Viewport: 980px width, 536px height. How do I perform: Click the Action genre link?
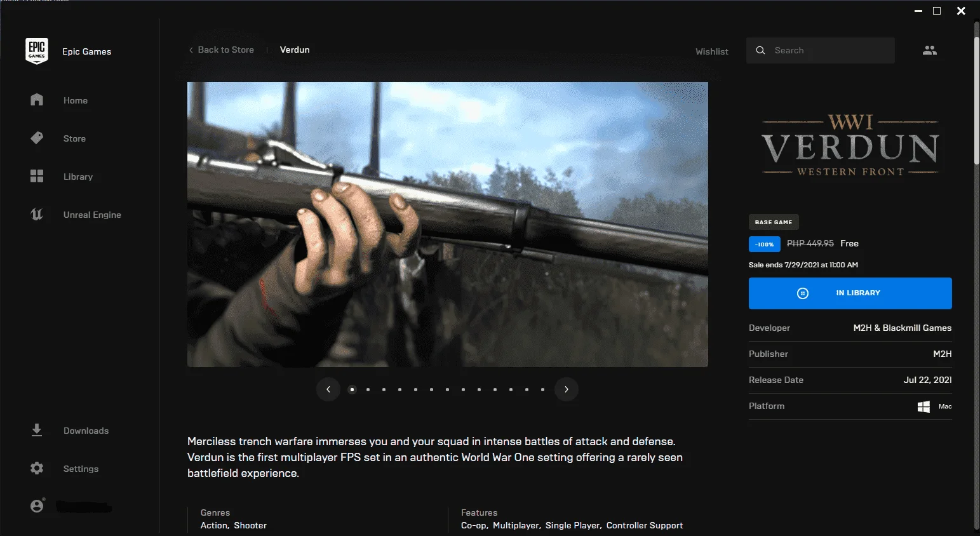214,525
